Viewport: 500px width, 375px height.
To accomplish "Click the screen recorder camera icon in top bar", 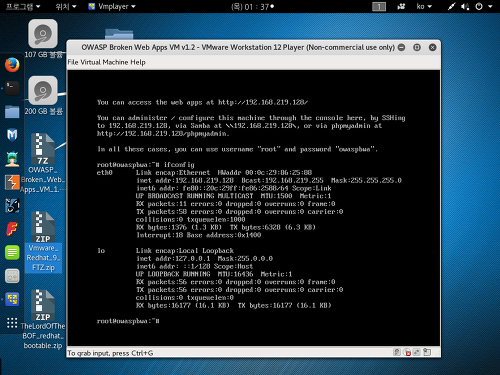I will click(x=401, y=6).
